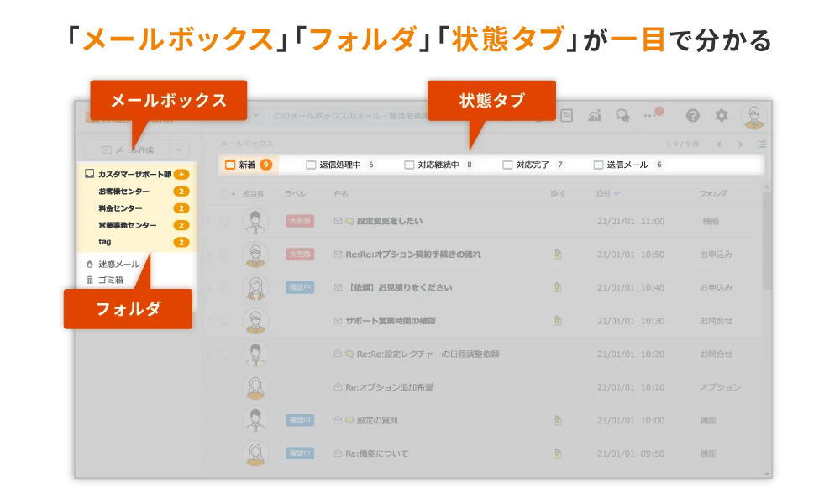Open the chat bubble icon
Viewport: 840px width, 504px height.
pos(622,115)
